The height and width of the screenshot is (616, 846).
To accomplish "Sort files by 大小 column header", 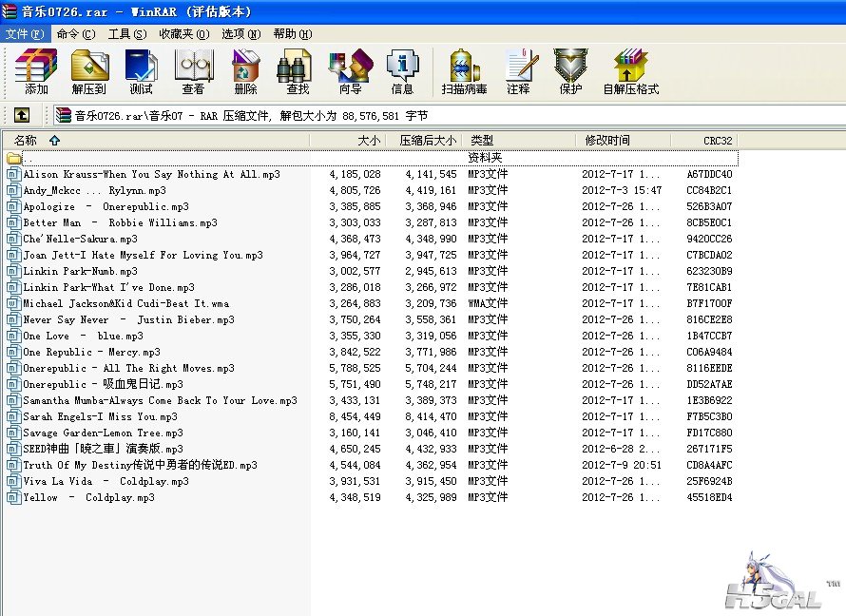I will click(x=368, y=140).
